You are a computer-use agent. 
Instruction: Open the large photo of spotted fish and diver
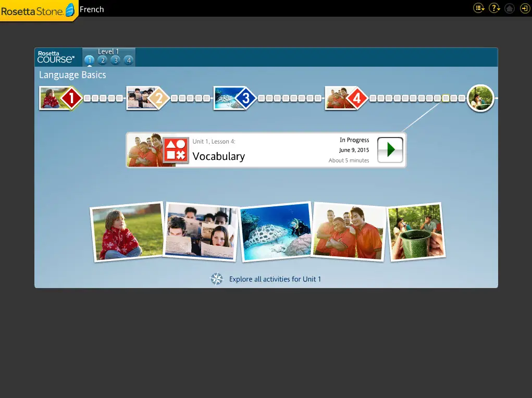[276, 232]
